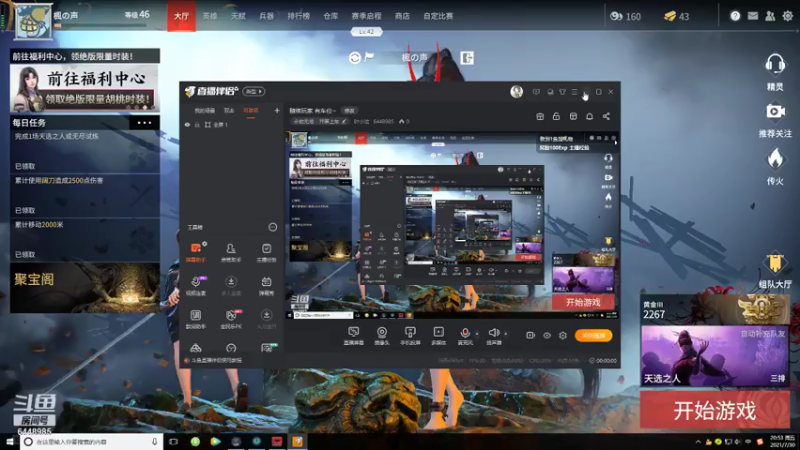
Task: Add the mobile phone screencast source
Action: coord(410,336)
